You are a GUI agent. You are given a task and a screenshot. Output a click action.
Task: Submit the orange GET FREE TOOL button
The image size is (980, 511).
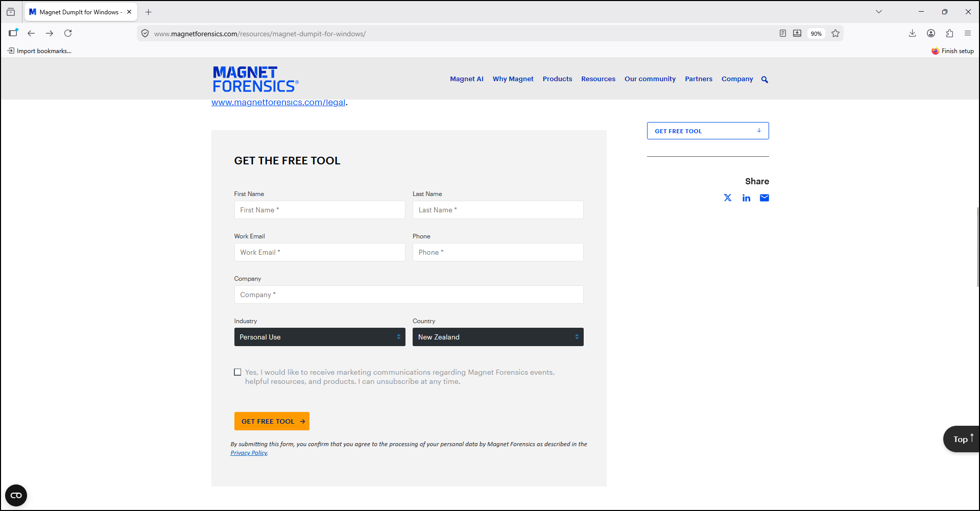click(x=272, y=421)
